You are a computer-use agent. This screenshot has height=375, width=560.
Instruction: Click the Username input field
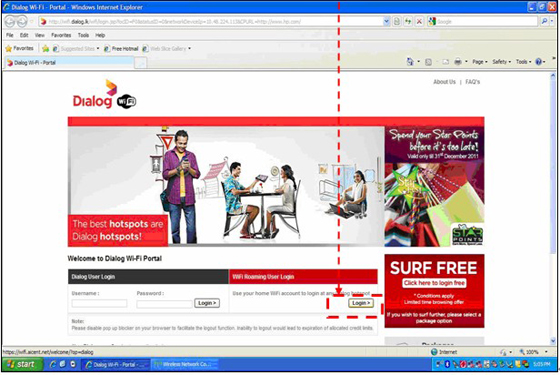coord(99,304)
